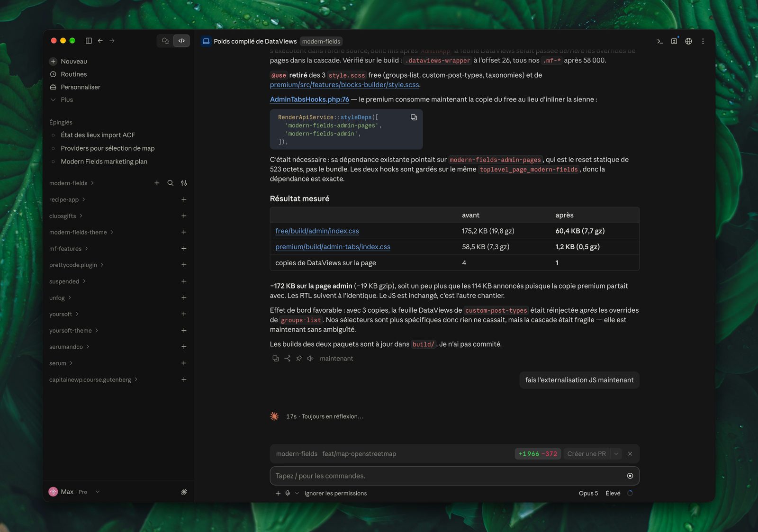Switch to chat mode icon
The height and width of the screenshot is (532, 758).
pos(165,41)
